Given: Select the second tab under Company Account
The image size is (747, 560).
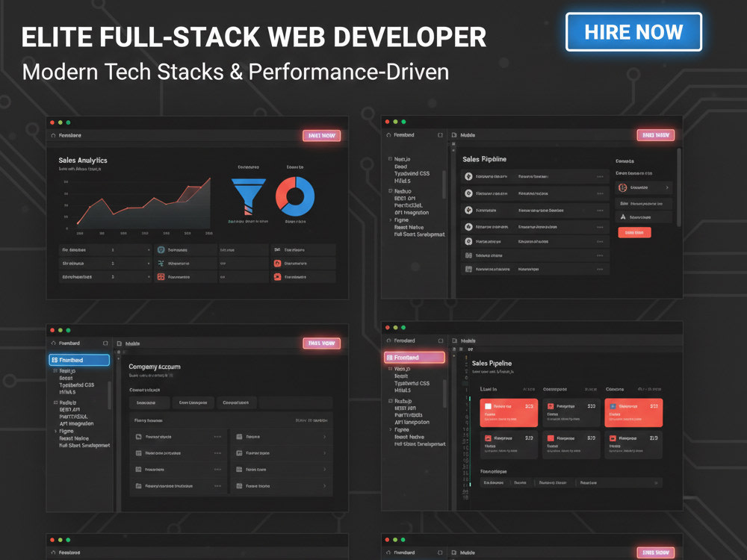Looking at the screenshot, I should [x=193, y=403].
